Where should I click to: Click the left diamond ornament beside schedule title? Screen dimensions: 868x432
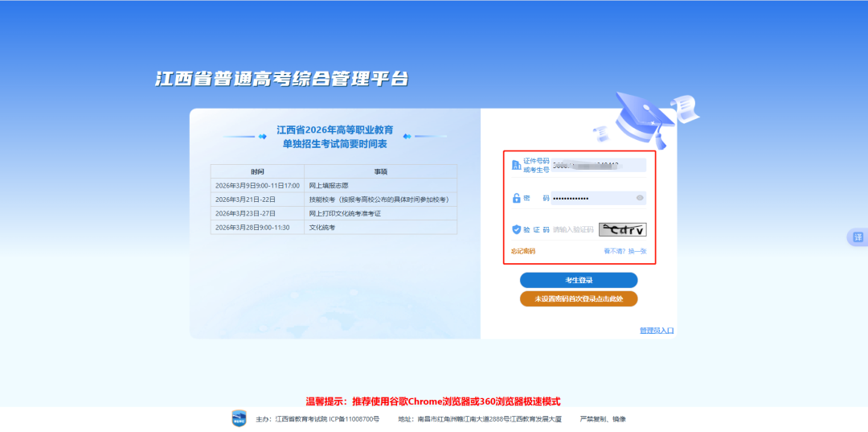[261, 136]
